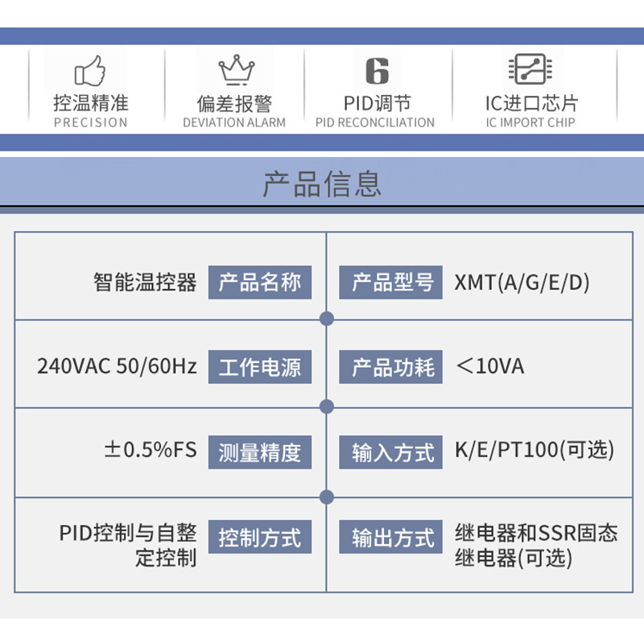Select the 产品型号 label badge
The height and width of the screenshot is (644, 644).
pos(390,283)
